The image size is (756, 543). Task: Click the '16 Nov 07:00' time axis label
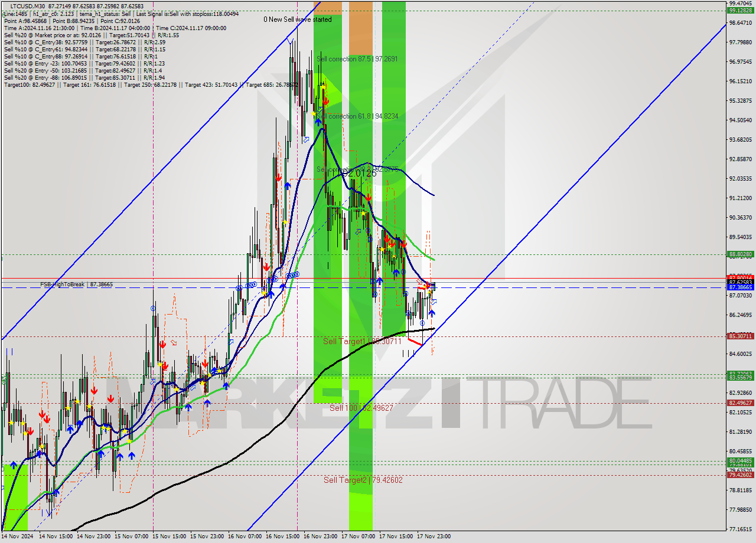(x=245, y=537)
